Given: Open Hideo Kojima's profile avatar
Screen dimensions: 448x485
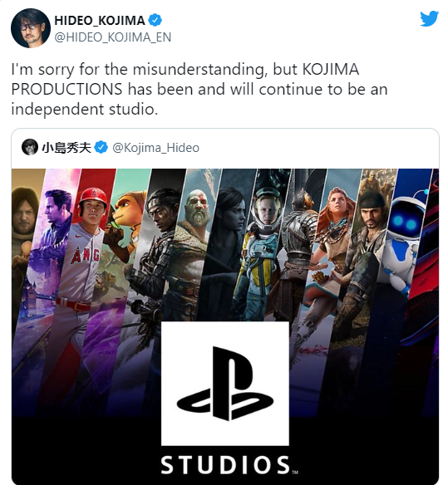Looking at the screenshot, I should [x=31, y=28].
